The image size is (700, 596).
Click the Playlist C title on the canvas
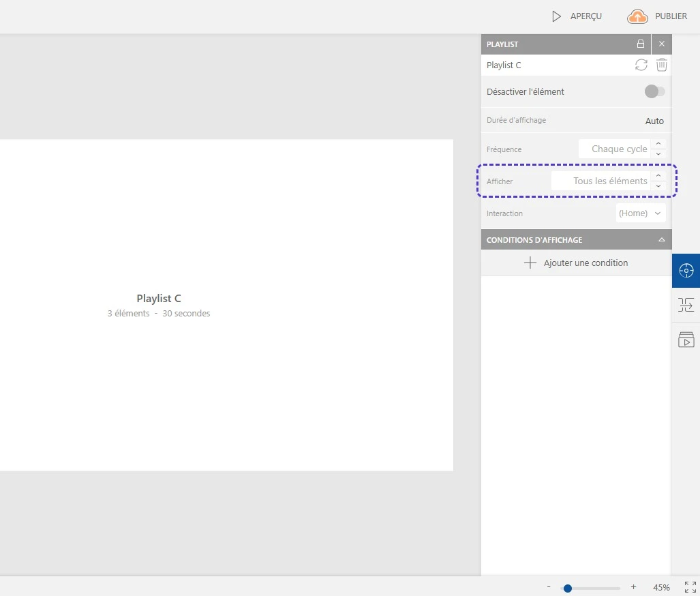point(159,299)
